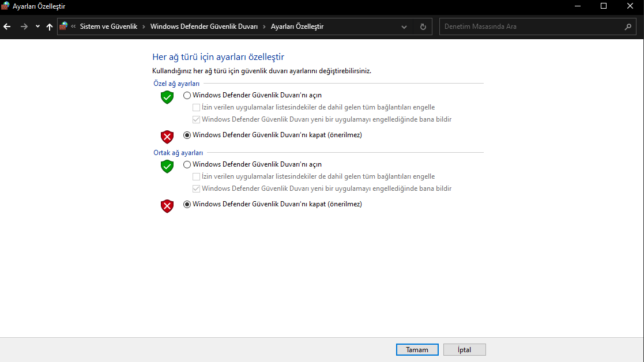Click the search magnifier icon
Image resolution: width=644 pixels, height=362 pixels.
(x=628, y=27)
